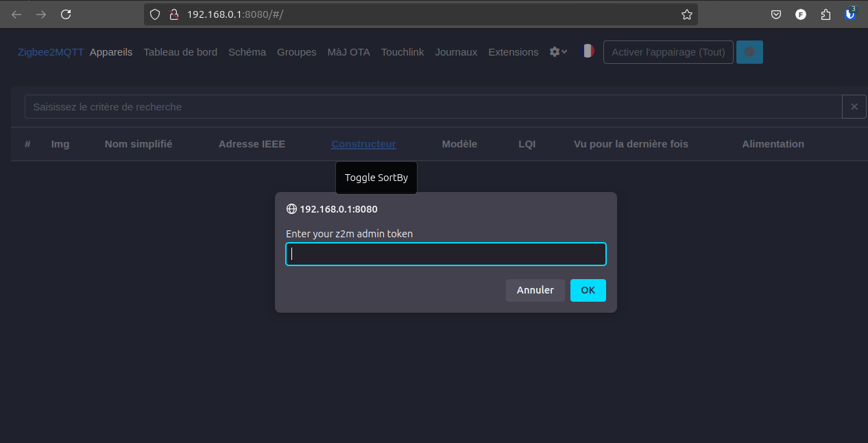Open the Touchlink tab
The width and height of the screenshot is (868, 443).
[402, 52]
